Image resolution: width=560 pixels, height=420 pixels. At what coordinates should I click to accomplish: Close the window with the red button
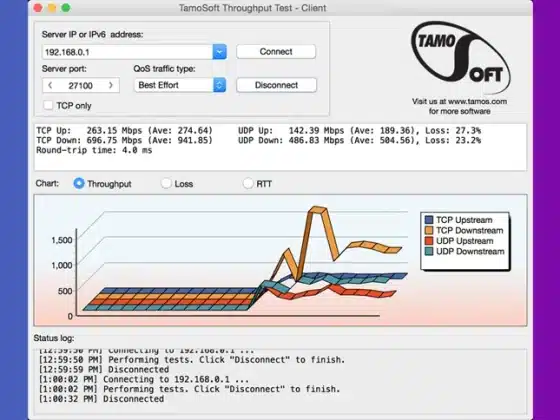[38, 8]
